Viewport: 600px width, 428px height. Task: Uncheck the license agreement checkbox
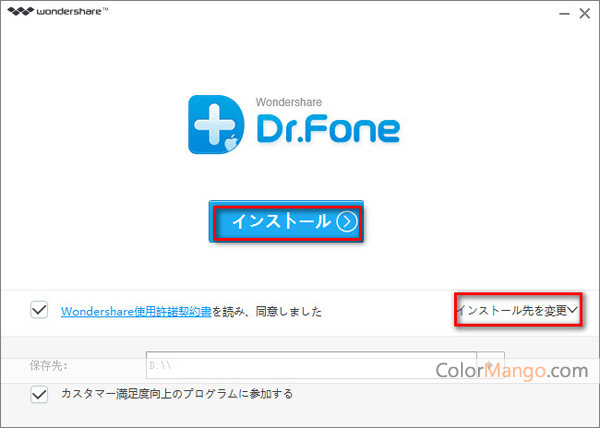point(39,311)
